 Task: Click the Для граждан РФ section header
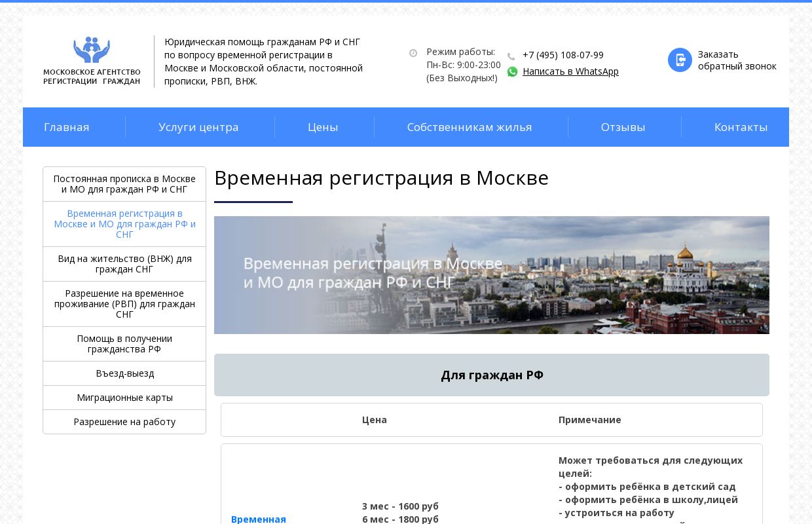click(492, 375)
